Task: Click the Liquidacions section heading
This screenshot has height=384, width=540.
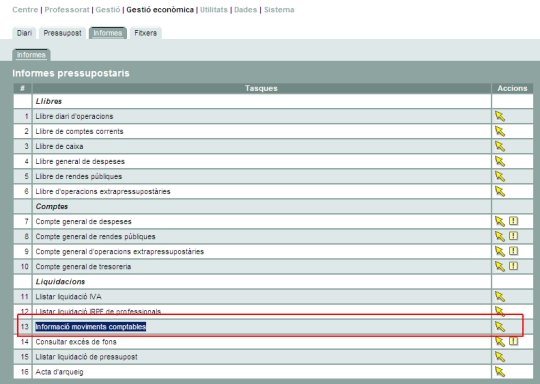Action: (60, 282)
